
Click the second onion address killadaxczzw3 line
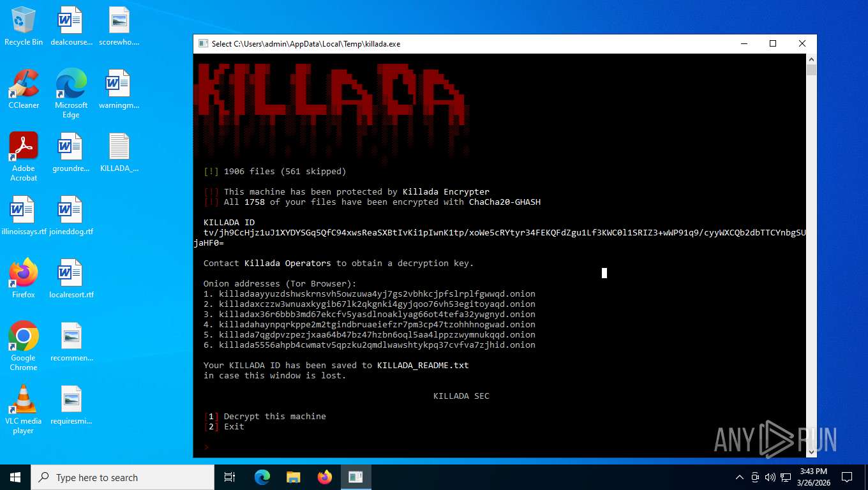[370, 304]
